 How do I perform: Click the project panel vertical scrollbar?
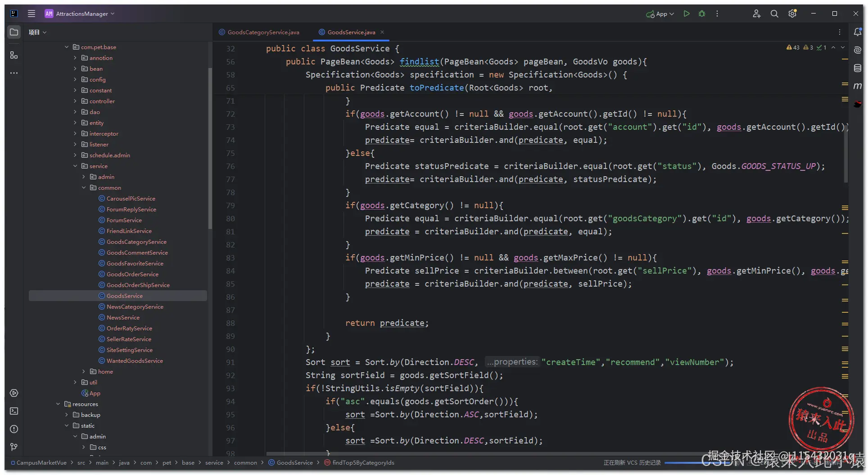[210, 149]
